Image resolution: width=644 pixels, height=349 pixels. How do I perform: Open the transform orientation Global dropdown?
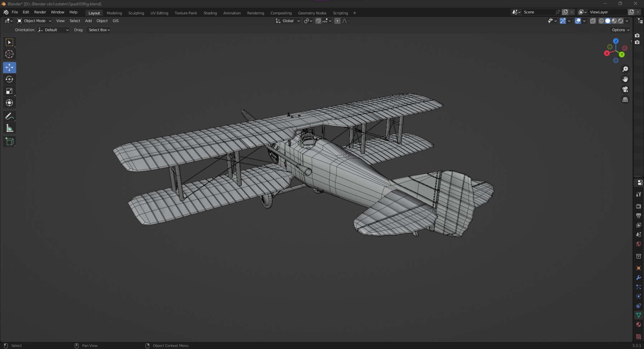click(x=287, y=21)
